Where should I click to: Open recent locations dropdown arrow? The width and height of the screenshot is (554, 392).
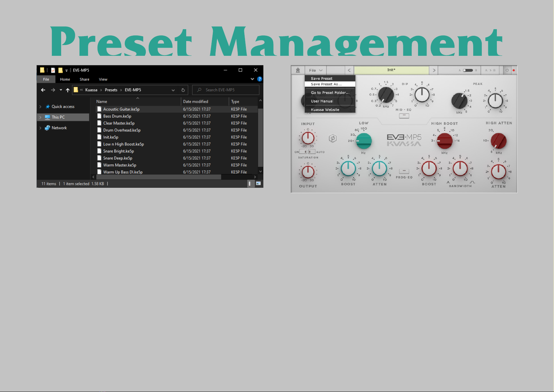click(61, 90)
